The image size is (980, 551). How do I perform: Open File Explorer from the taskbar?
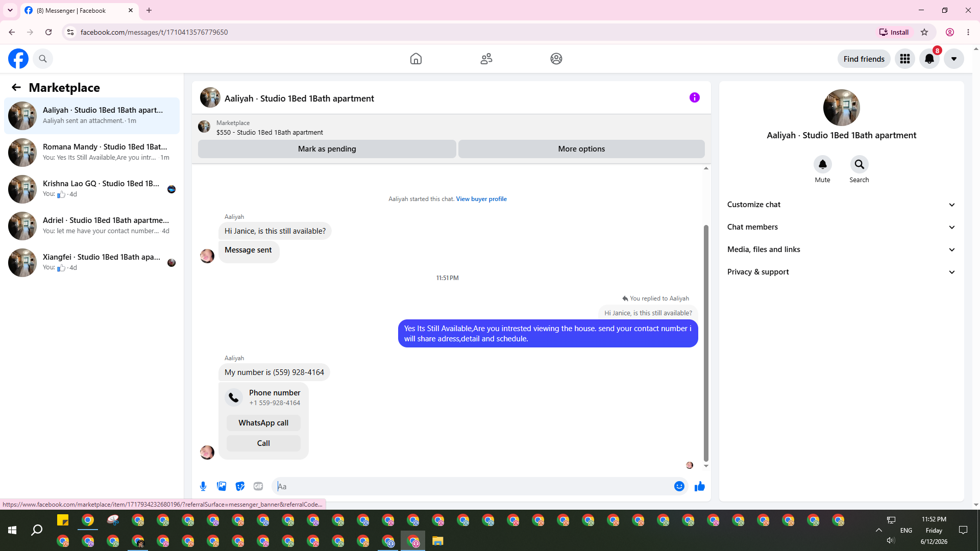(x=438, y=541)
